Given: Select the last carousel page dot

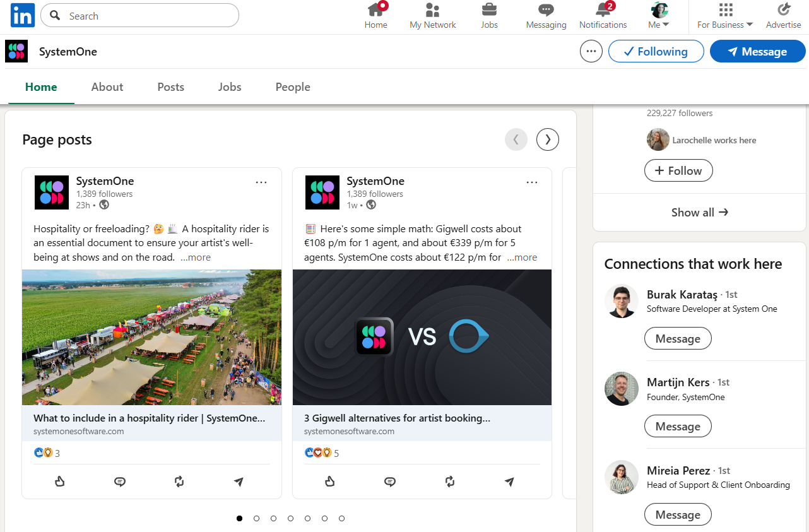Looking at the screenshot, I should (341, 518).
